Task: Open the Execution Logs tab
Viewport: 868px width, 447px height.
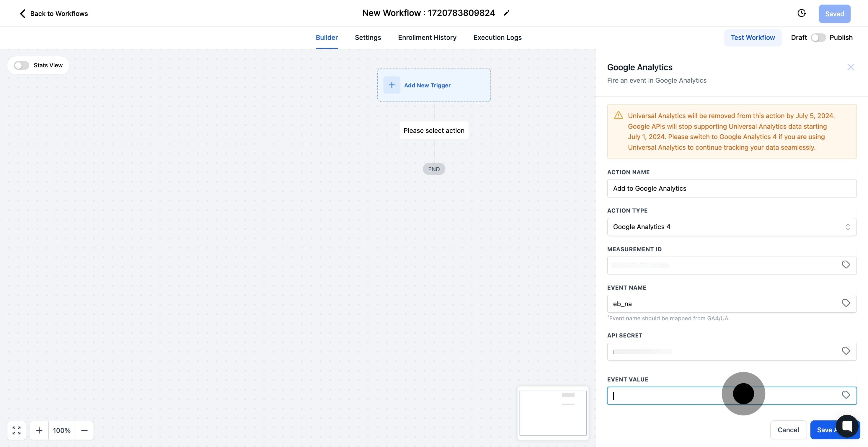Action: (497, 37)
